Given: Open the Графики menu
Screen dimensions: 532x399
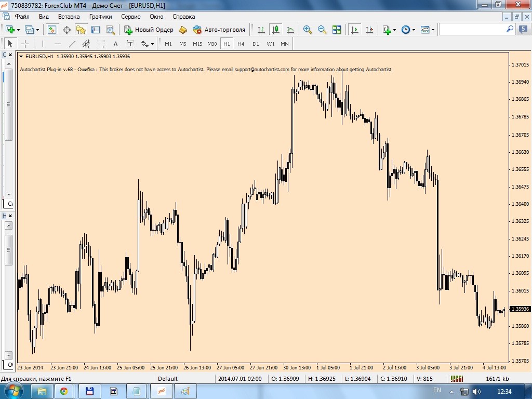Looking at the screenshot, I should tap(100, 17).
